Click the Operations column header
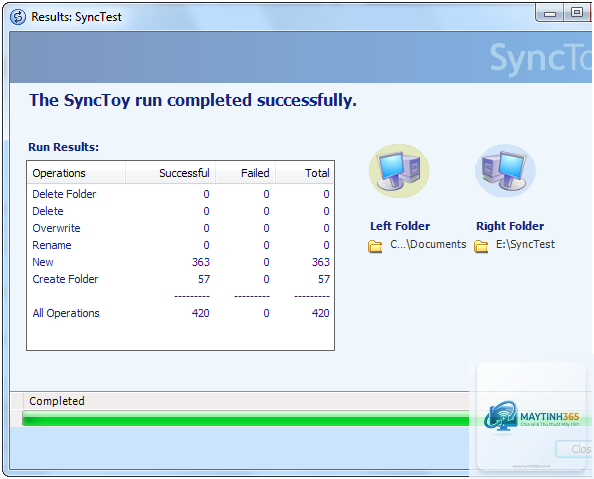Screen dimensions: 594x479 click(76, 173)
